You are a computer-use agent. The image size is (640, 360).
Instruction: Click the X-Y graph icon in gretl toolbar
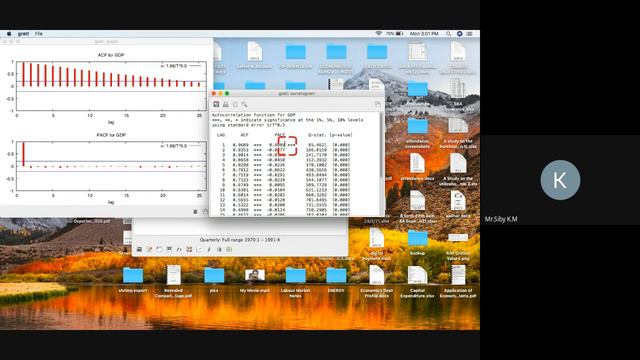[x=199, y=249]
